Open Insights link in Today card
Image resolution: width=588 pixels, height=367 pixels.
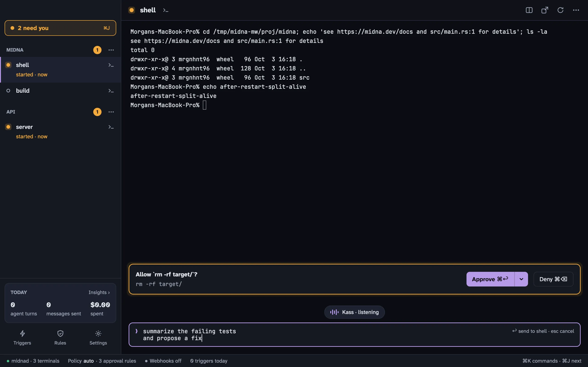[99, 292]
